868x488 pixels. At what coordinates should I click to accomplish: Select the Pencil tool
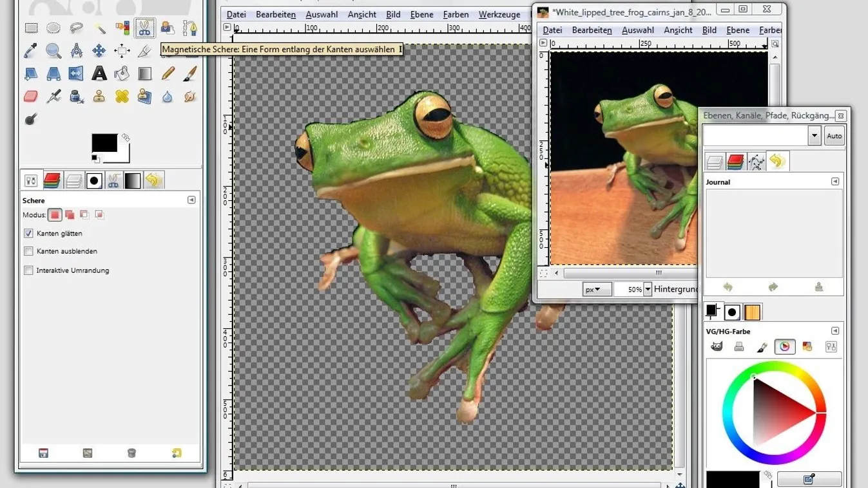coord(168,74)
